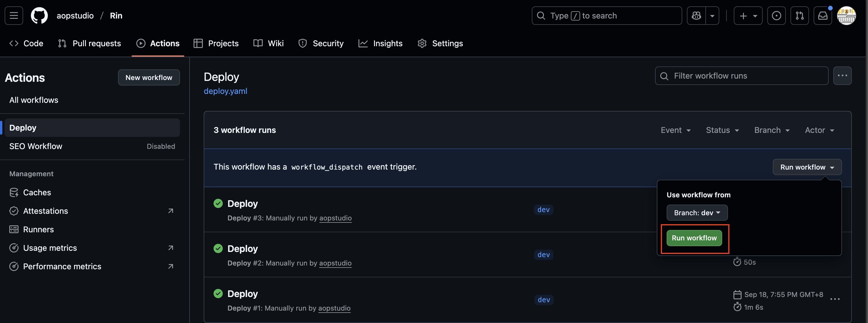Expand the Actor filter dropdown

pos(819,130)
